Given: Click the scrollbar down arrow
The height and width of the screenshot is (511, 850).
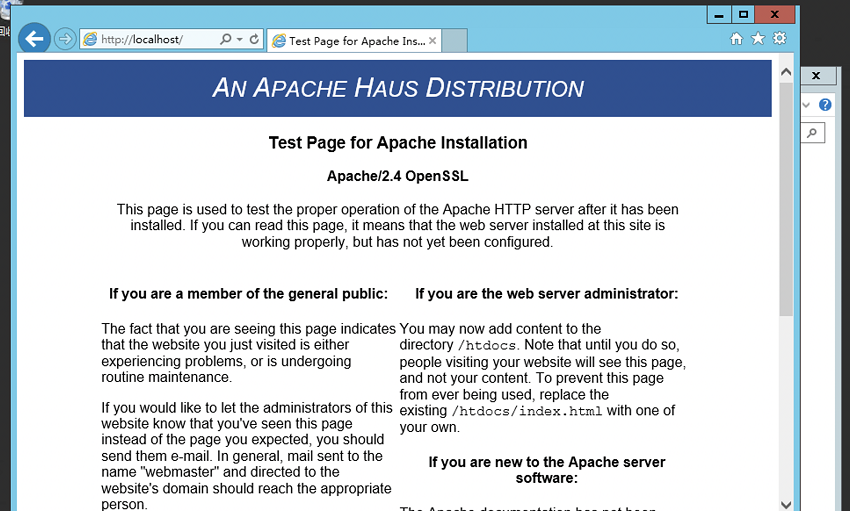Looking at the screenshot, I should (x=786, y=504).
